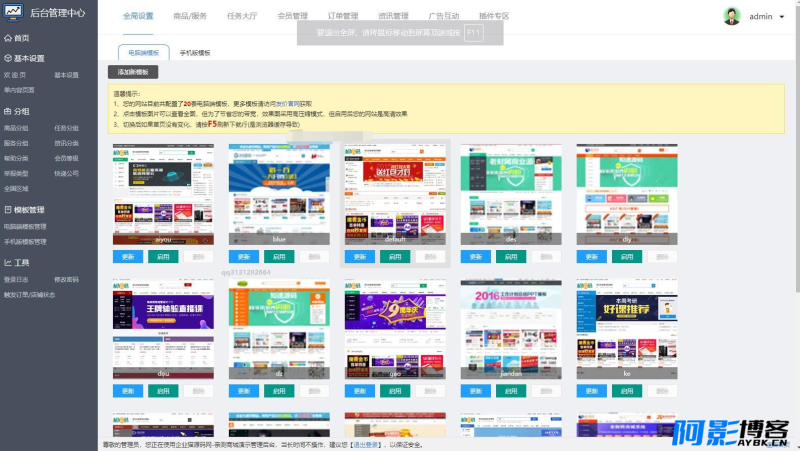Click 更新 under the aiyou template
800x451 pixels.
click(x=128, y=257)
